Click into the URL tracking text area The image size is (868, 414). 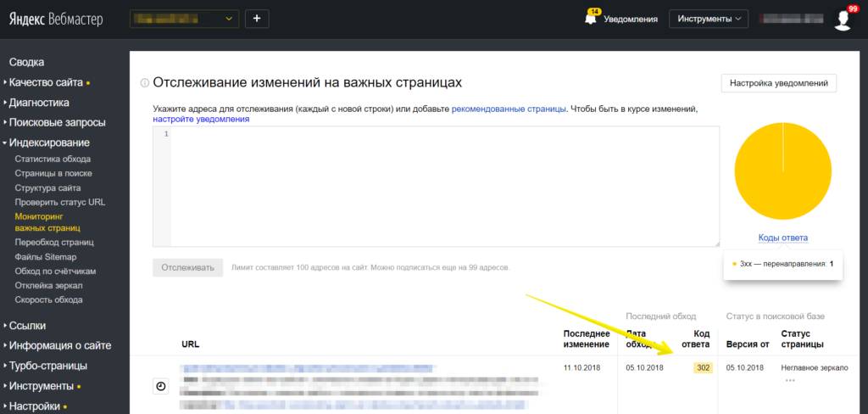pyautogui.click(x=437, y=187)
